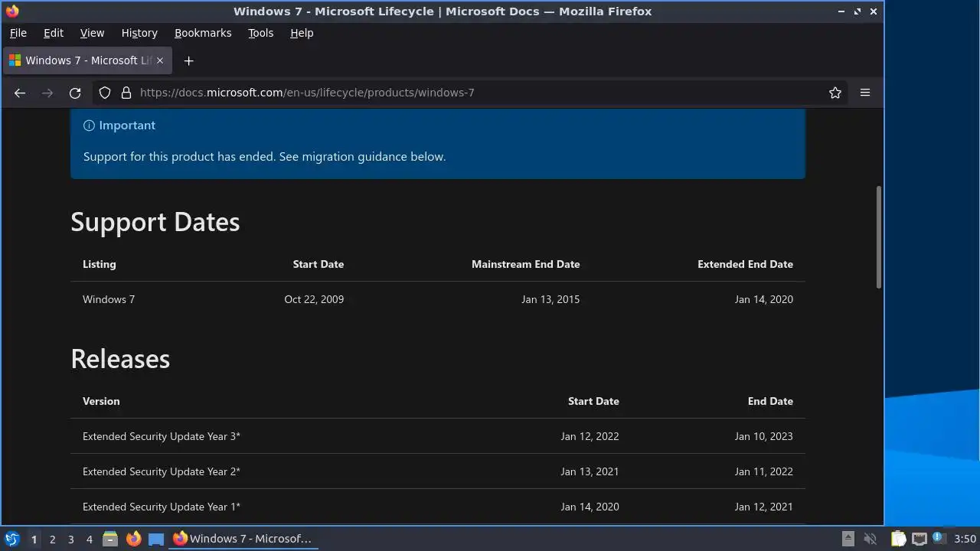The image size is (980, 551).
Task: Click the Version column header
Action: pyautogui.click(x=101, y=401)
